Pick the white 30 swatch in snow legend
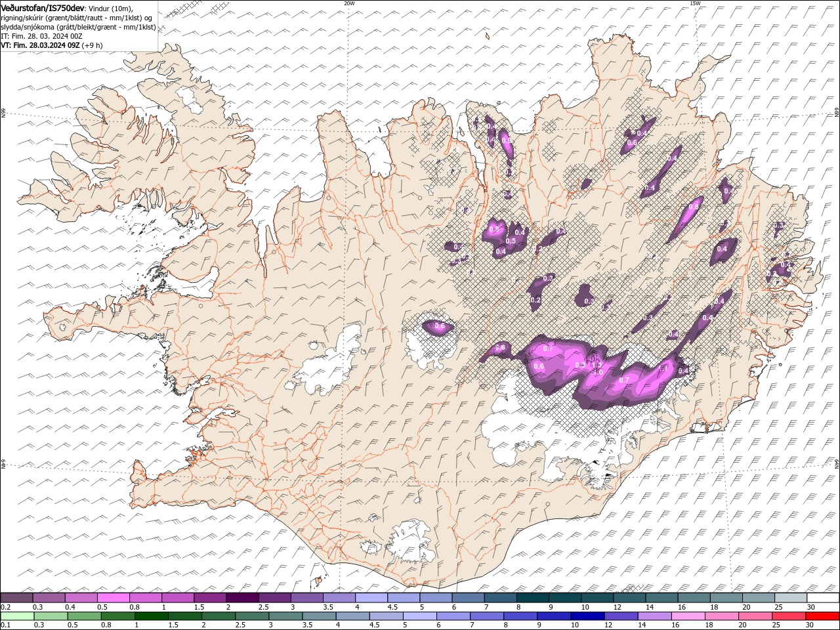This screenshot has height=630, width=840. (822, 598)
